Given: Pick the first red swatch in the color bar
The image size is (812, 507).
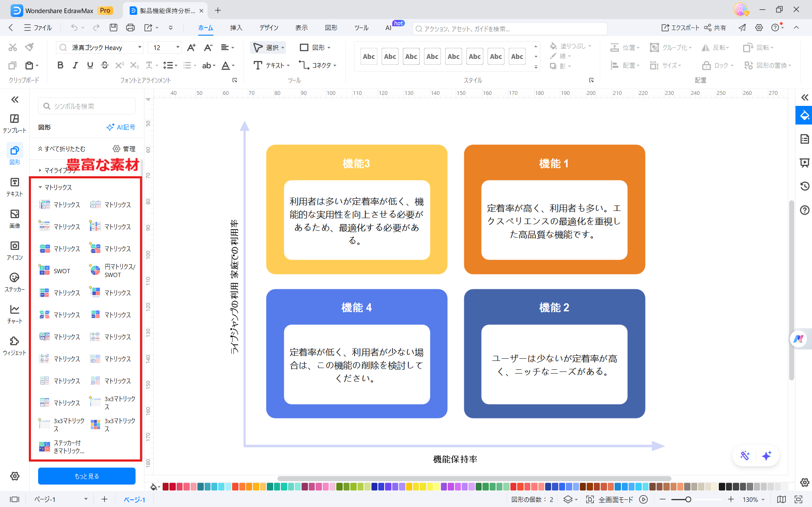Looking at the screenshot, I should pos(166,487).
